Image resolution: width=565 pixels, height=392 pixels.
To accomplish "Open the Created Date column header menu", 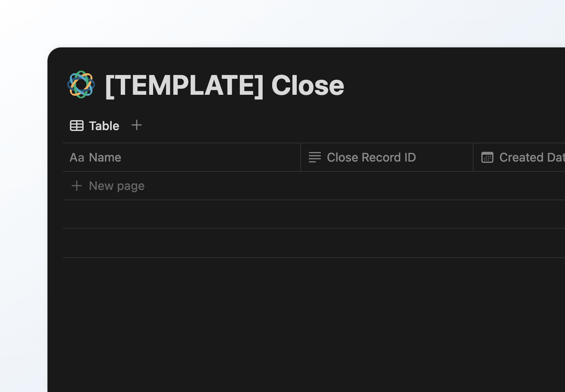I will [x=519, y=157].
